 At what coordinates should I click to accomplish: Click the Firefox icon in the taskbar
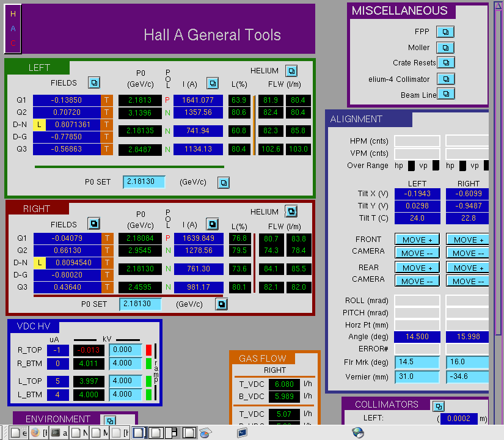[x=35, y=432]
